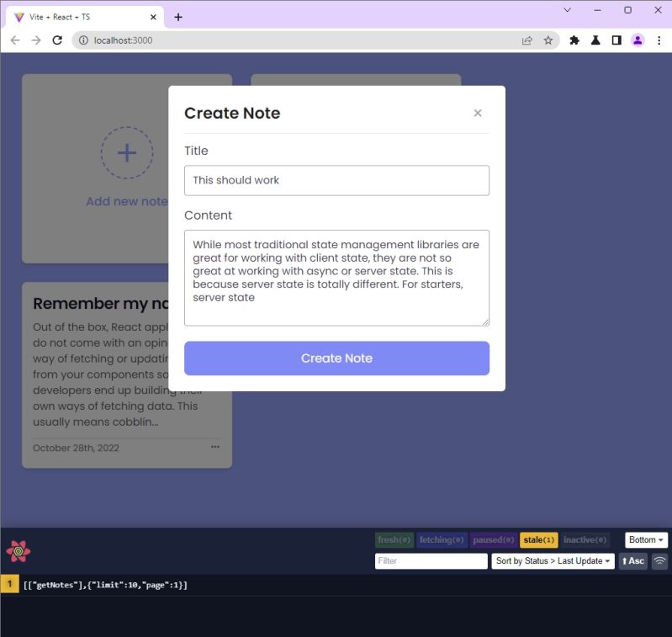The height and width of the screenshot is (637, 672).
Task: Select the Vite + React + TS tab
Action: pos(85,17)
